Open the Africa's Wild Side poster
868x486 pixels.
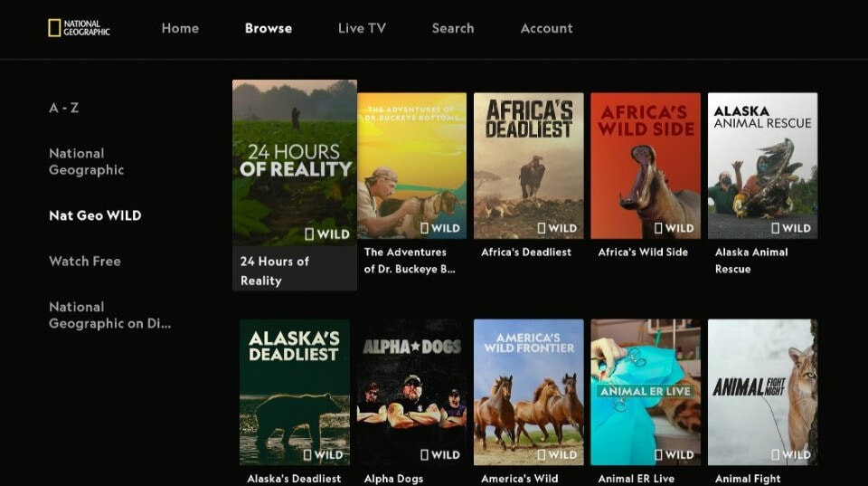click(x=646, y=166)
